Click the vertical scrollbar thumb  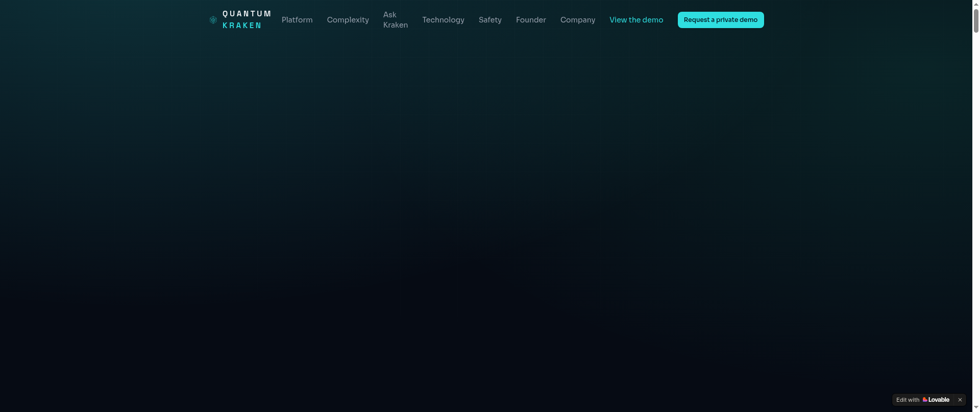coord(976,20)
